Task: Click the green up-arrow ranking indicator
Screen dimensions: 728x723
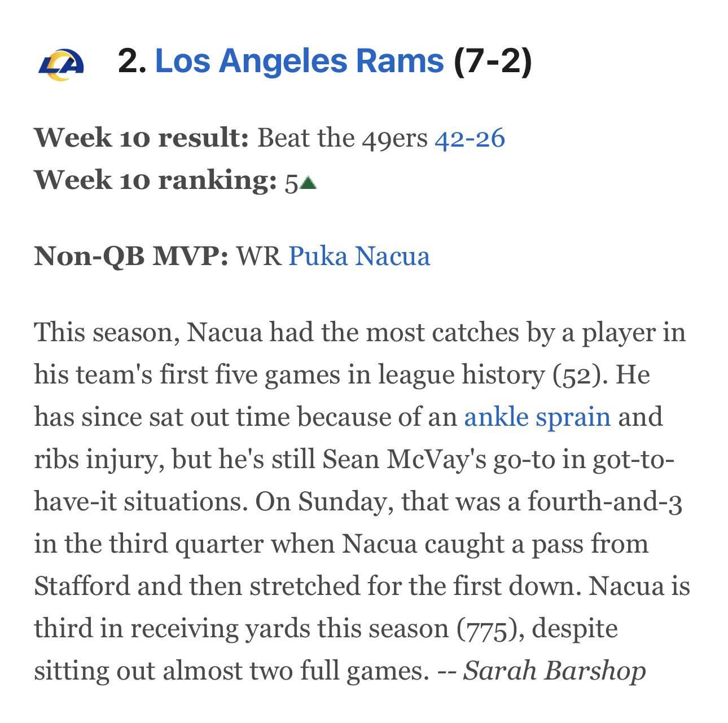Action: click(308, 183)
